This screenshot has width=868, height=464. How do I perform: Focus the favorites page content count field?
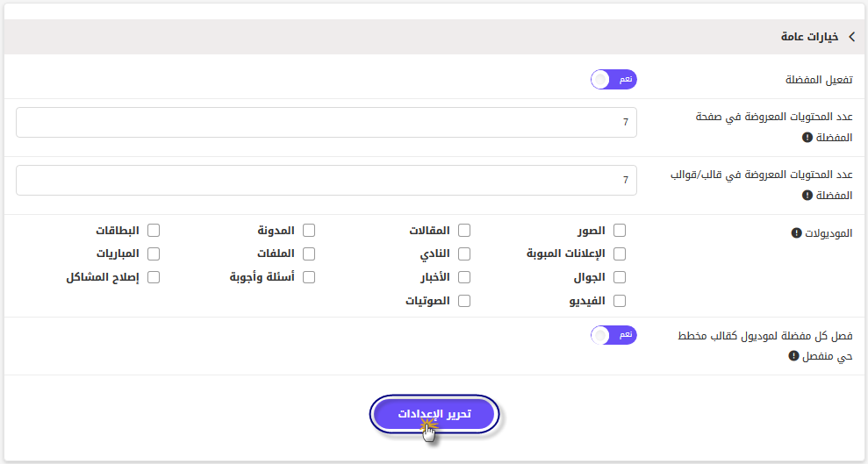pyautogui.click(x=326, y=122)
